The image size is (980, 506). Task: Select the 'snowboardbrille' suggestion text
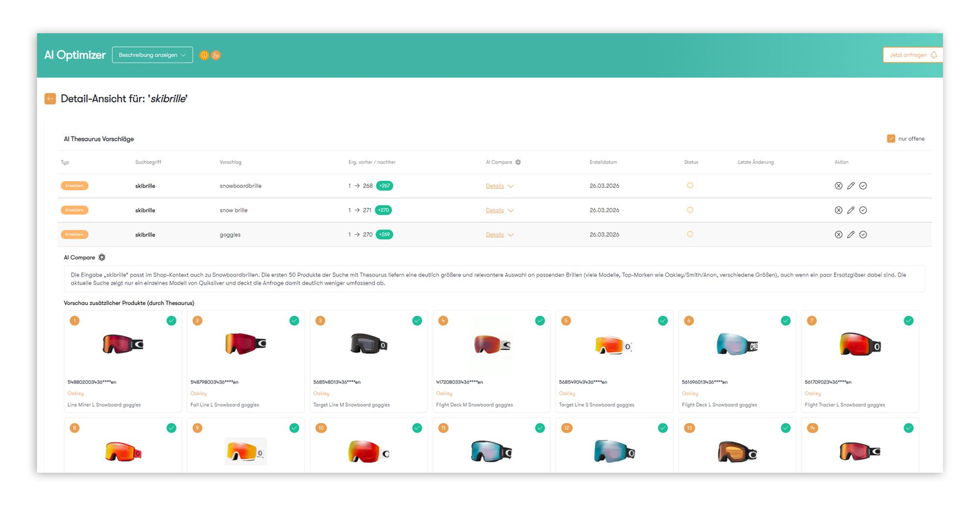(241, 186)
